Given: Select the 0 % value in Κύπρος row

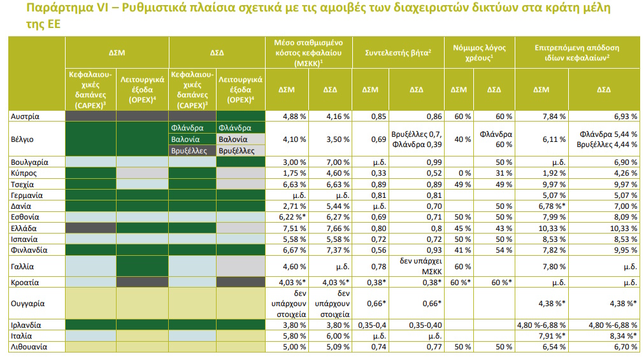Looking at the screenshot, I should (461, 172).
